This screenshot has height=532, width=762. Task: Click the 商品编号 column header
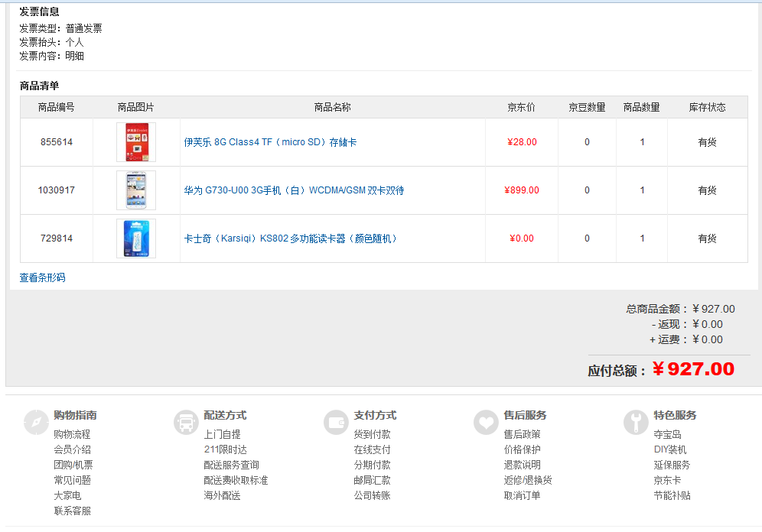coord(57,107)
